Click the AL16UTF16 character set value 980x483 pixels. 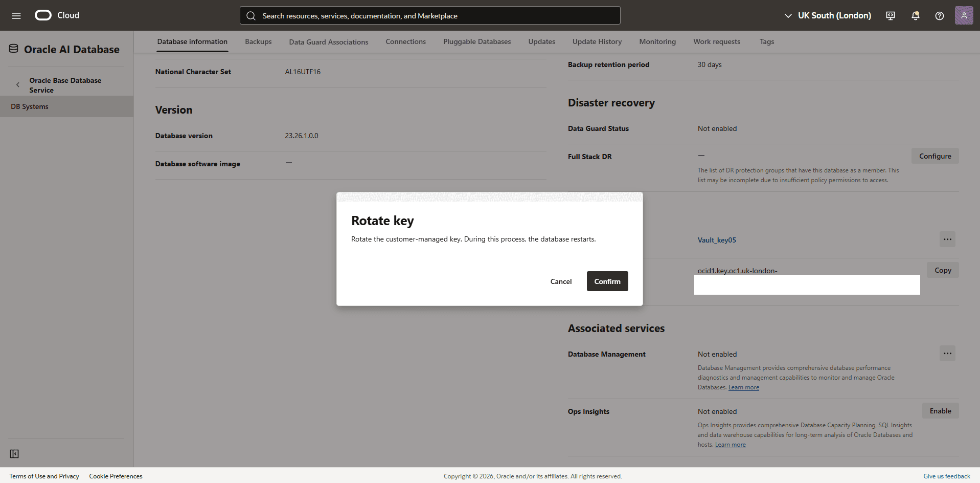(x=303, y=72)
